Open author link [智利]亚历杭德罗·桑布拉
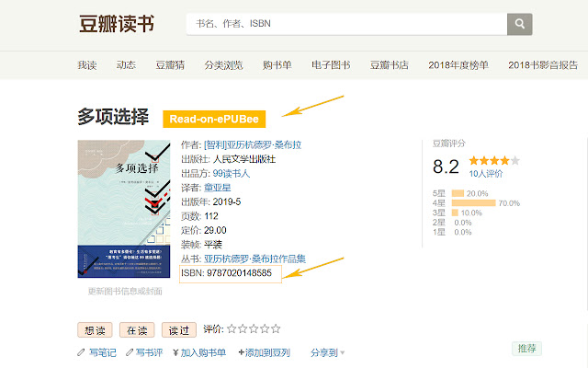The width and height of the screenshot is (588, 368). tap(253, 145)
